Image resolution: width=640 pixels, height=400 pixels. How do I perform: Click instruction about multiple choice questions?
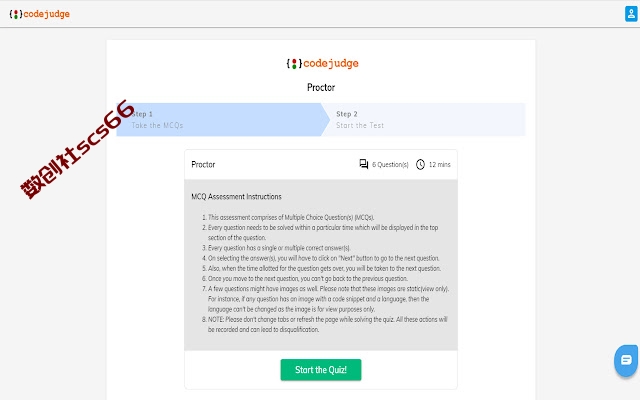tap(291, 218)
